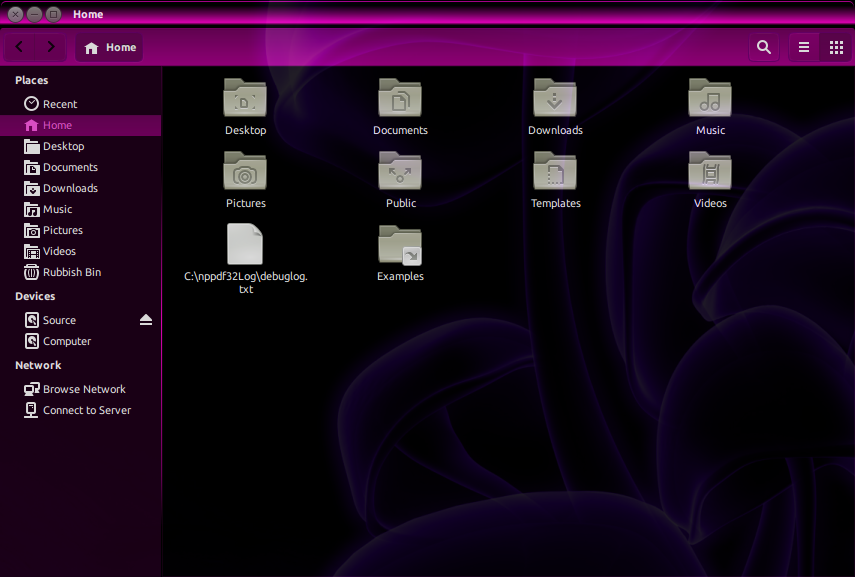
Task: Click Browse Network in the sidebar
Action: pyautogui.click(x=81, y=389)
